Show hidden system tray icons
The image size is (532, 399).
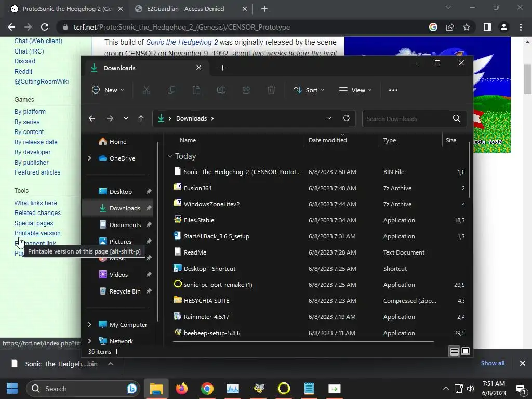point(446,389)
